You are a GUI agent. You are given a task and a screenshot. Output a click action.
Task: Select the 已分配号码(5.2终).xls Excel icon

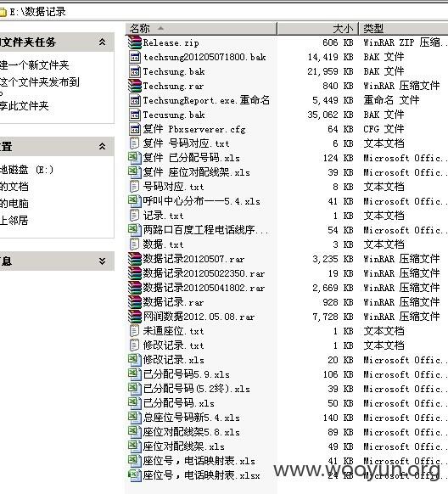tap(135, 389)
